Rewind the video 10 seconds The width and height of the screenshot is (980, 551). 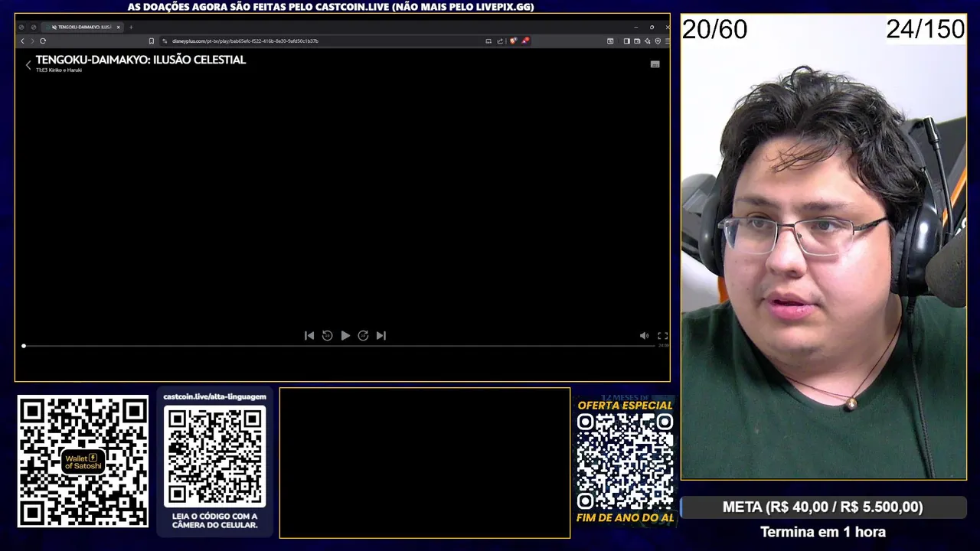(327, 335)
